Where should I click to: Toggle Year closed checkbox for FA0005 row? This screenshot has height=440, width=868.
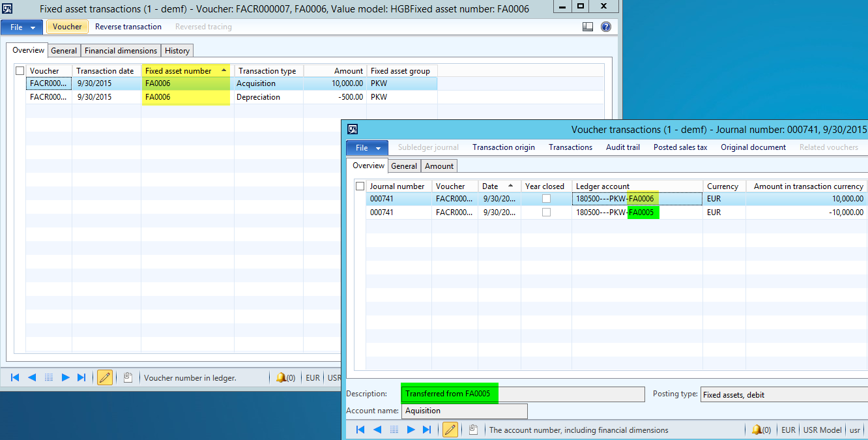546,213
